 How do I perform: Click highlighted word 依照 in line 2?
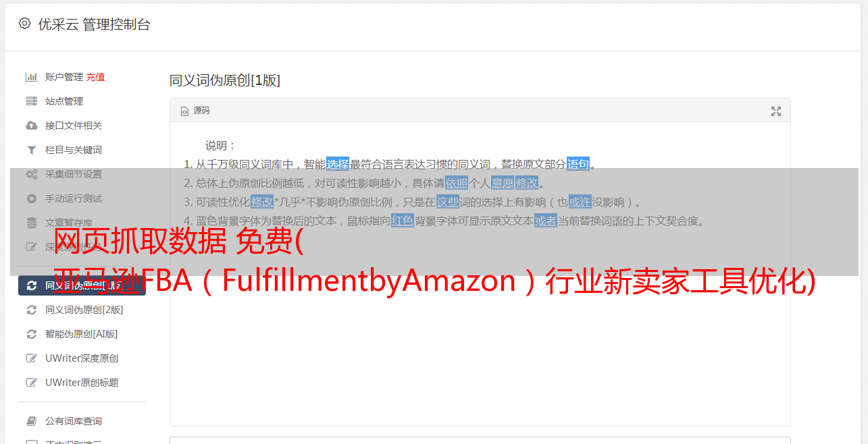[456, 183]
